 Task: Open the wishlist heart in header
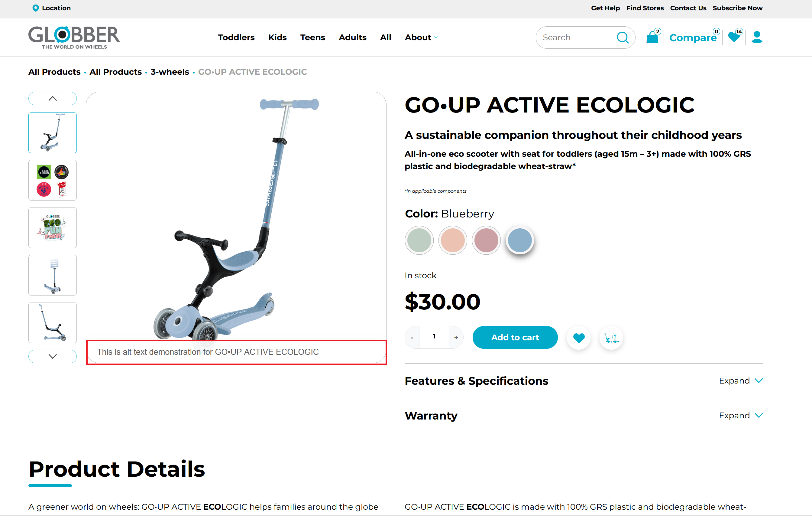734,37
